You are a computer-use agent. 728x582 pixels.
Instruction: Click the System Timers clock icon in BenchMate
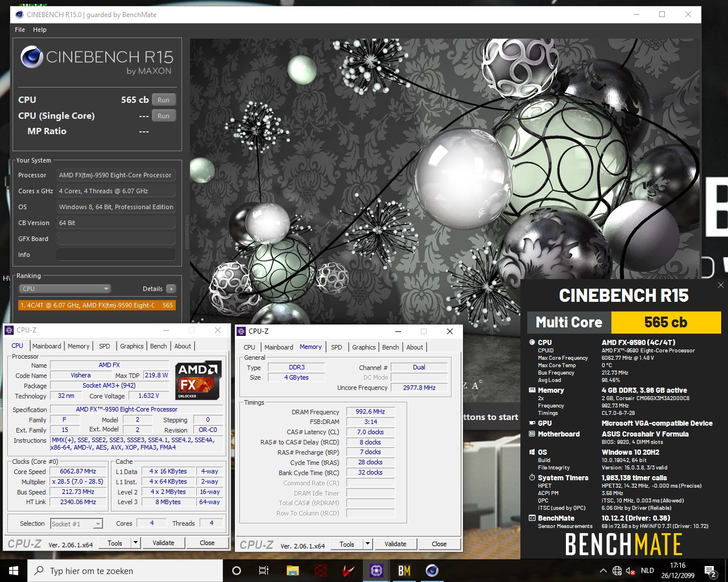[x=532, y=477]
